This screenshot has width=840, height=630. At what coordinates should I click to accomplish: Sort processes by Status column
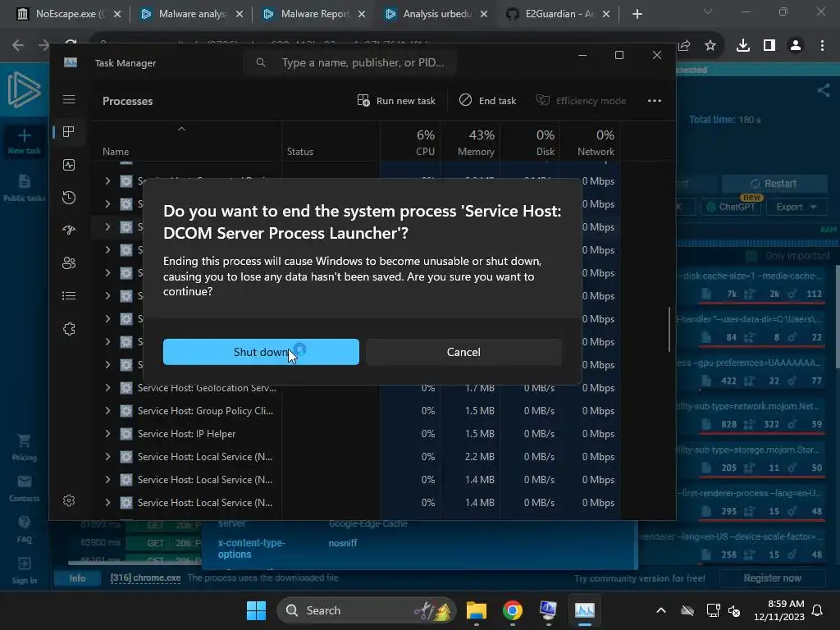coord(331,141)
